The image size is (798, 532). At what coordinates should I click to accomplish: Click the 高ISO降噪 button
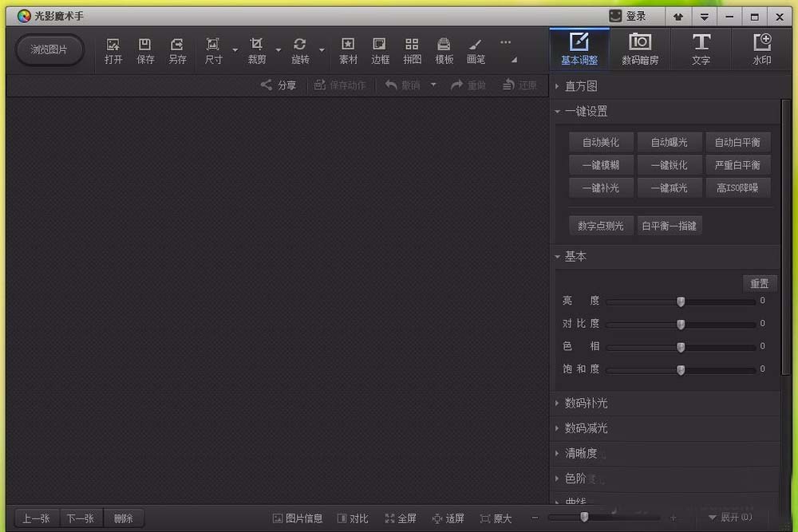737,188
